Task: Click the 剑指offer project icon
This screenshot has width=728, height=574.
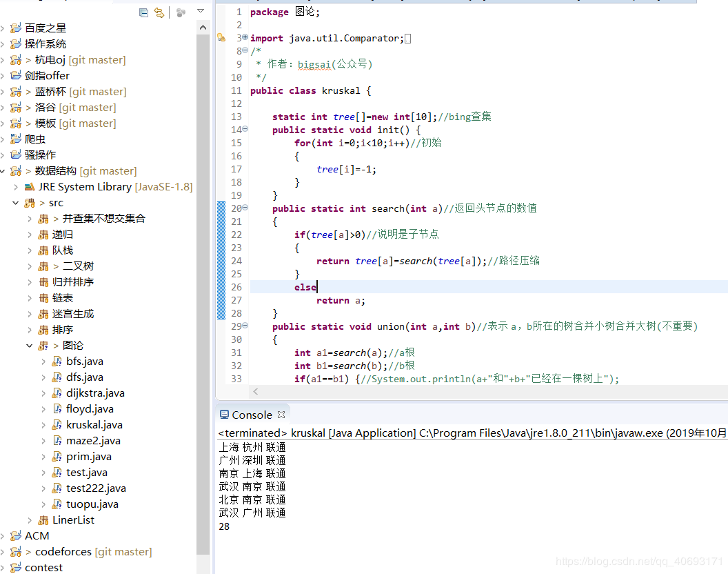Action: pos(16,76)
